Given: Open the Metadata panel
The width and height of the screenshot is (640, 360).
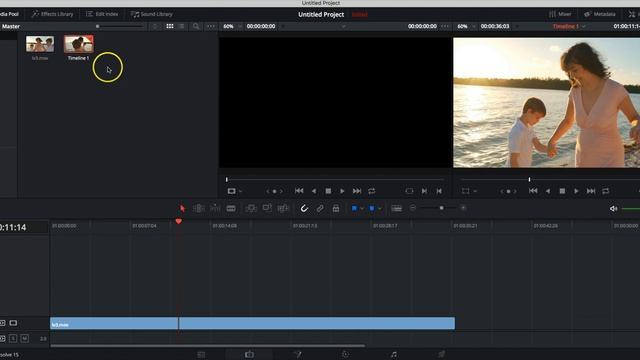Looking at the screenshot, I should pyautogui.click(x=600, y=14).
